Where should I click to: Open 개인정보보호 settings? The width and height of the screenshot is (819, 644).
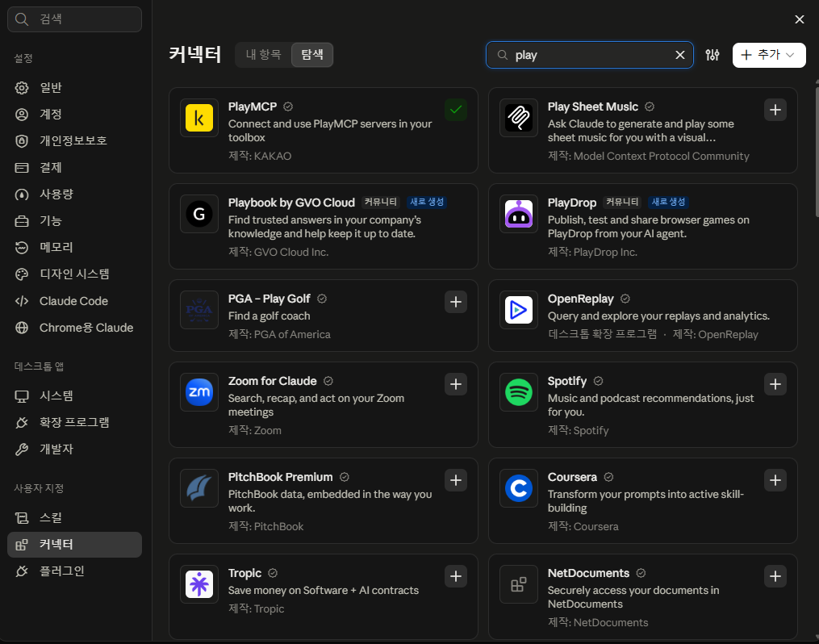coord(75,141)
